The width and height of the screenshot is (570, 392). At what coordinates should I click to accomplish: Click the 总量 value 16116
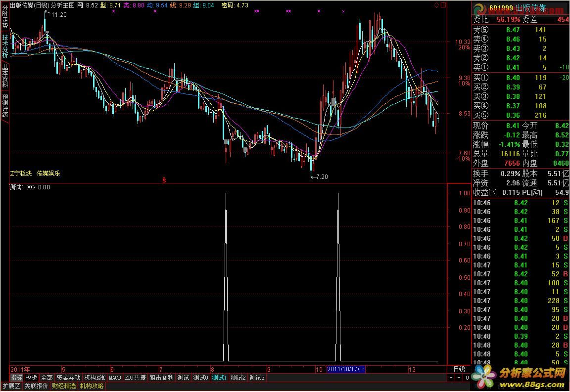point(510,154)
